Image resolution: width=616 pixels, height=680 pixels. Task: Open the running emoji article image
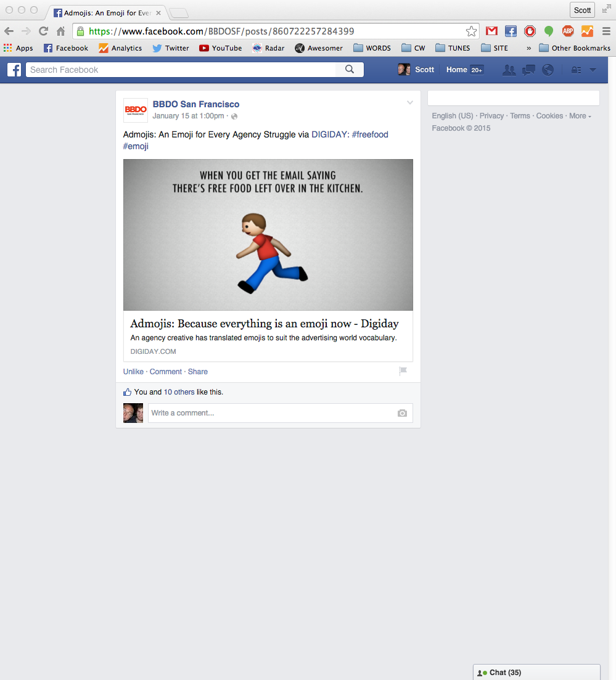click(268, 235)
